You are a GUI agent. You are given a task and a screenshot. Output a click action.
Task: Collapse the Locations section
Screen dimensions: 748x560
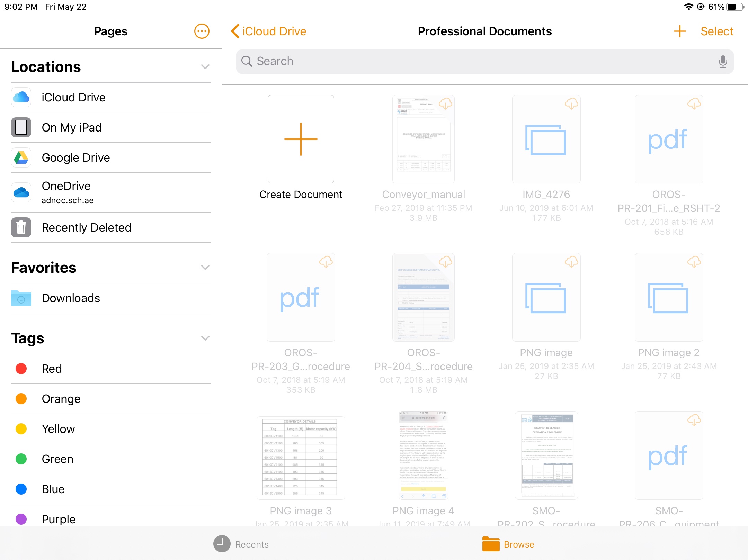[205, 67]
